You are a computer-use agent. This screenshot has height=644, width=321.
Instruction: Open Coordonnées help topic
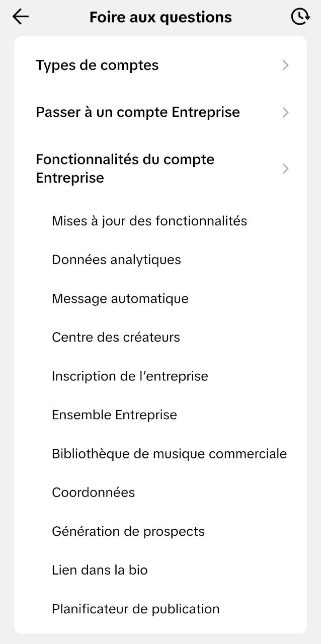(93, 492)
